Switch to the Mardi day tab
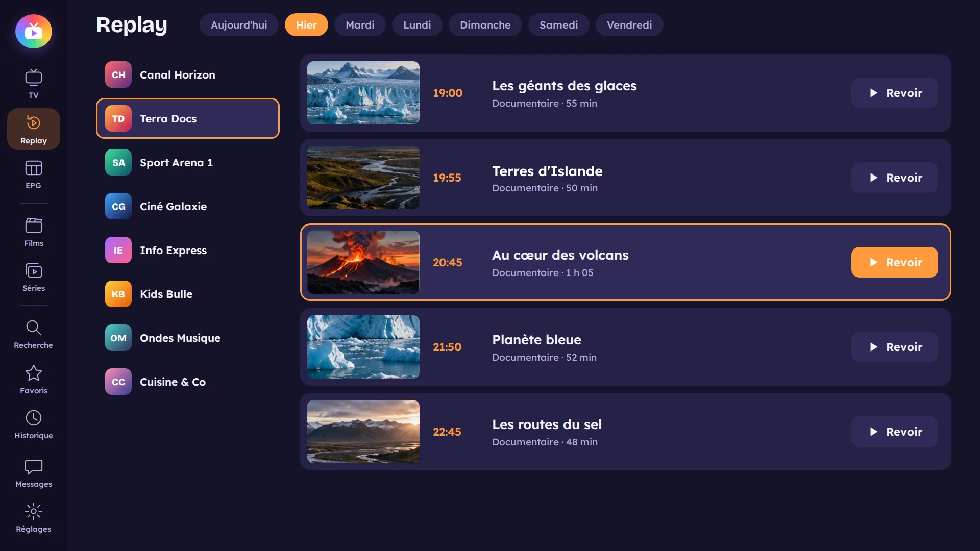 (360, 25)
